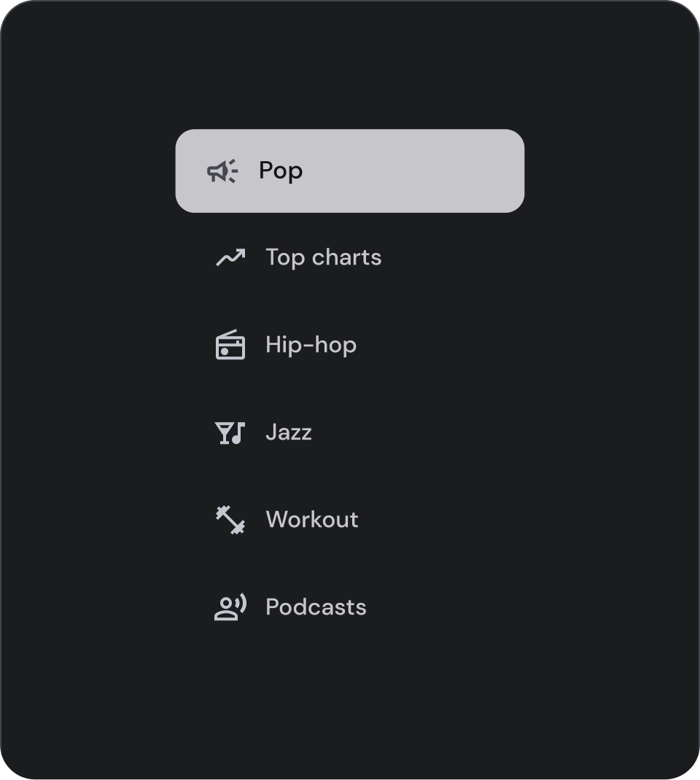Tap the letter J in Jazz
The width and height of the screenshot is (700, 780).
[x=271, y=432]
